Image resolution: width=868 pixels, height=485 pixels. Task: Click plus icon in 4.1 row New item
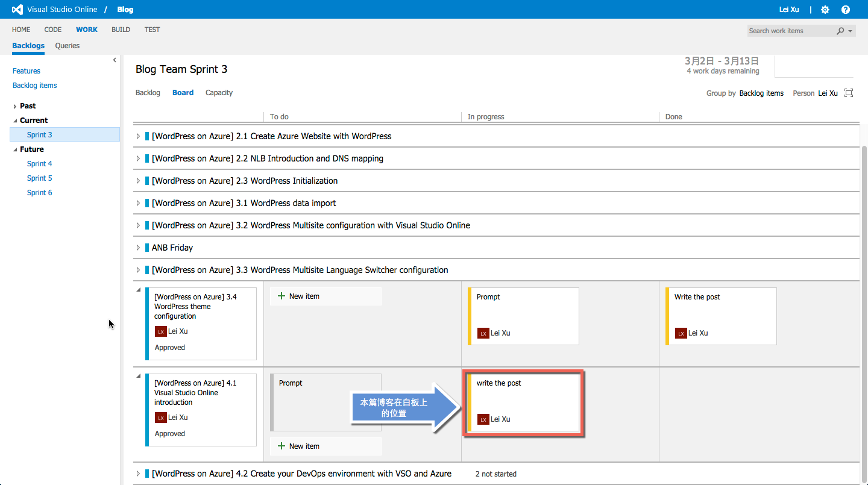[281, 446]
